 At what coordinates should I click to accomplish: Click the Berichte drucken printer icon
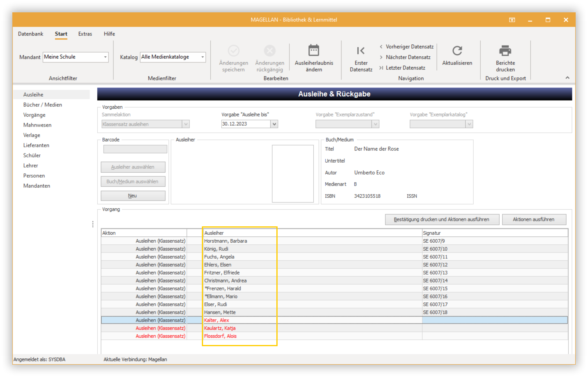coord(505,51)
